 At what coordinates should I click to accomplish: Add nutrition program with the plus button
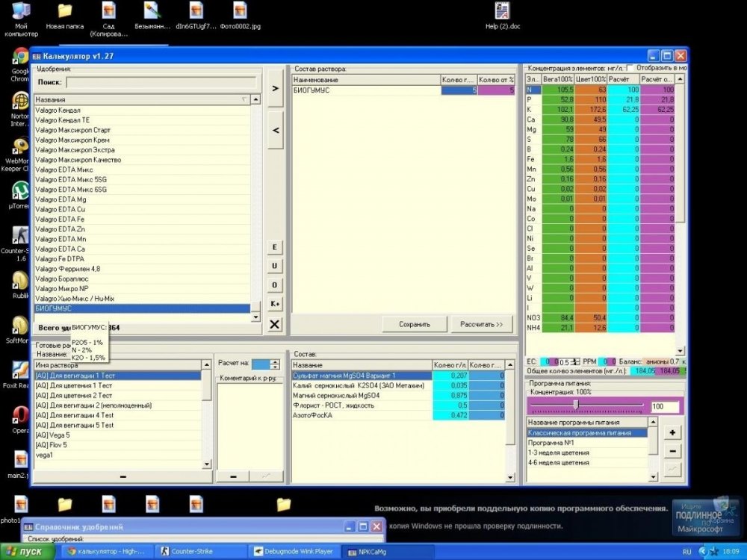pos(672,432)
